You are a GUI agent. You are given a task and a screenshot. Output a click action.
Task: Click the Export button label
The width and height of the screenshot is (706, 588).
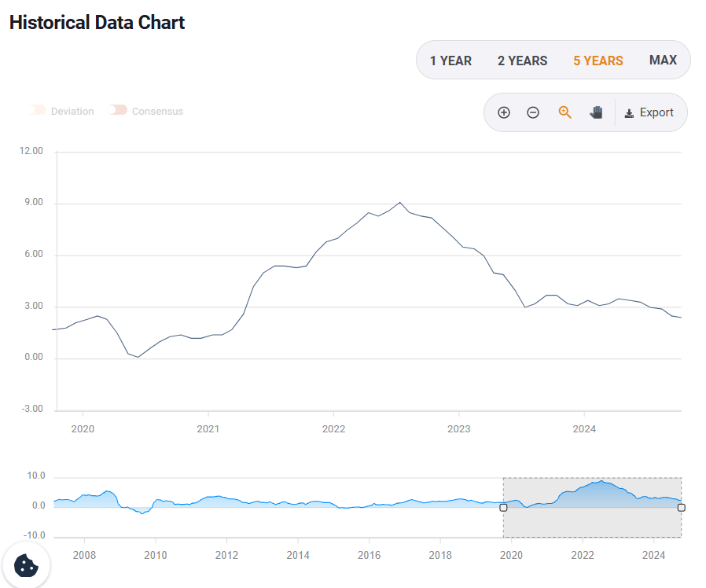click(656, 112)
